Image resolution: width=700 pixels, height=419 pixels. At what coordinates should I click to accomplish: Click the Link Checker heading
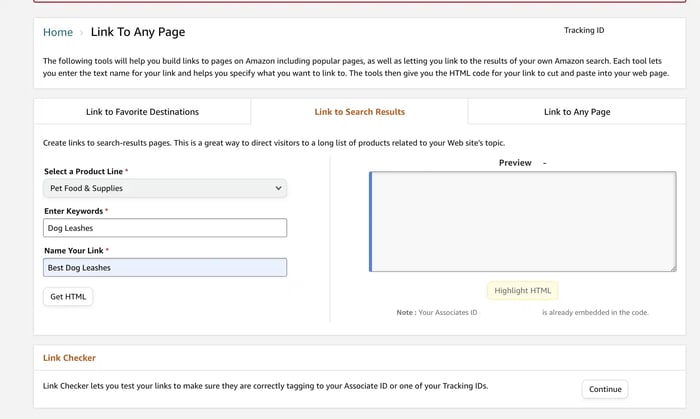69,357
